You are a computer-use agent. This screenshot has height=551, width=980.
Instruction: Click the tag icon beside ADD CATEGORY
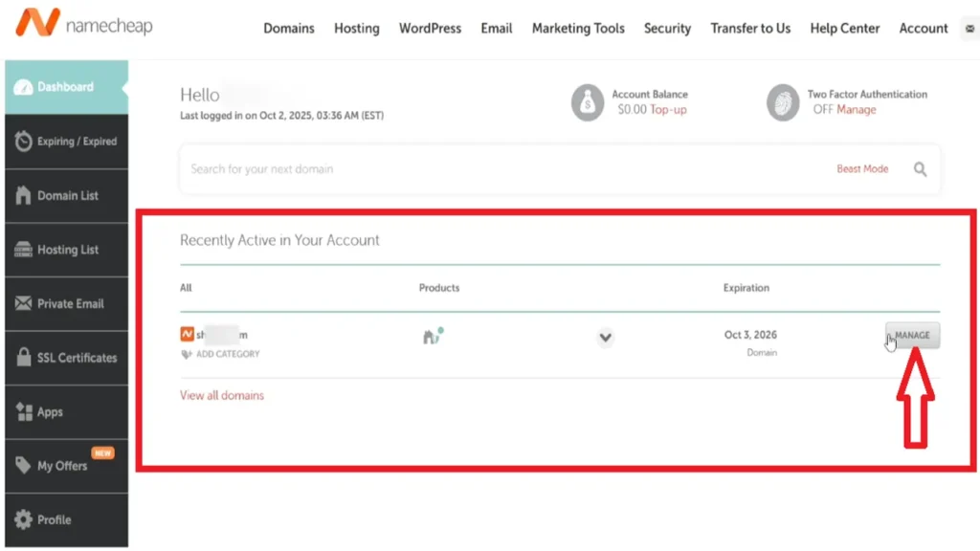pyautogui.click(x=187, y=354)
